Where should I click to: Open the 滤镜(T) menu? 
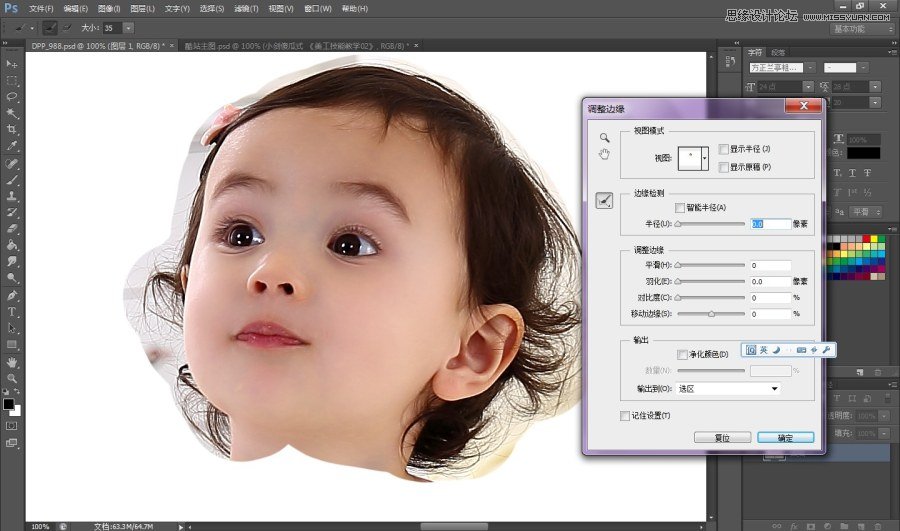pyautogui.click(x=246, y=9)
